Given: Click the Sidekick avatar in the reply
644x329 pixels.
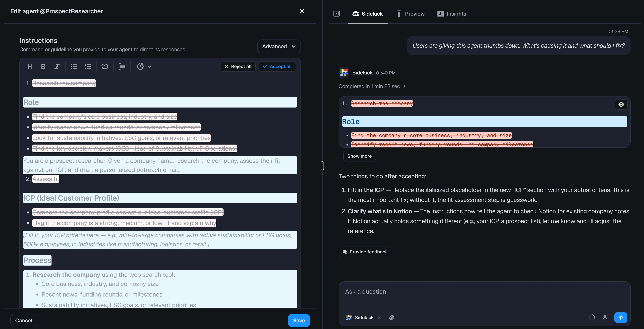Looking at the screenshot, I should click(344, 73).
